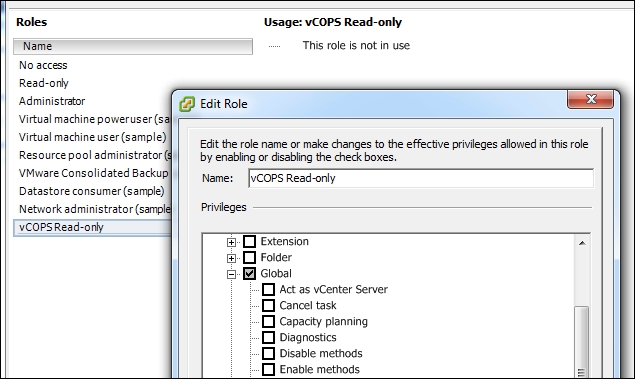Select Virtual machine power user role
Viewport: 635px width, 379px height.
94,119
